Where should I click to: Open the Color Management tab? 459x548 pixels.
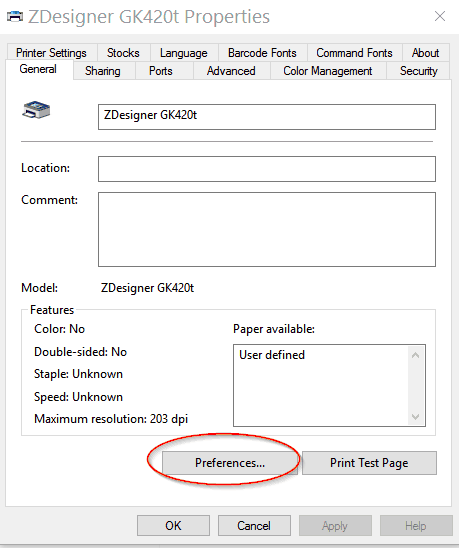[328, 71]
